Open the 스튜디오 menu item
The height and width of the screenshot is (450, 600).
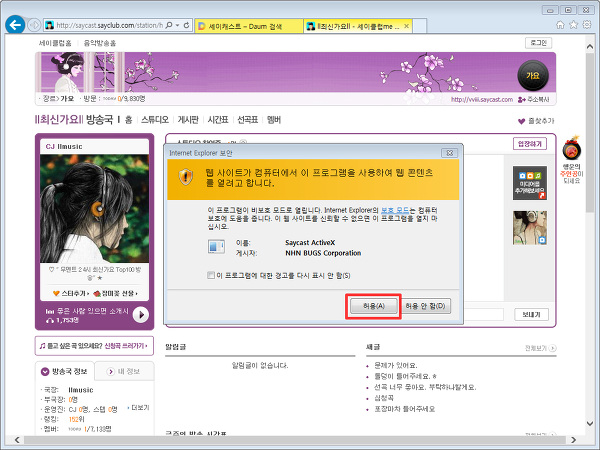(155, 120)
